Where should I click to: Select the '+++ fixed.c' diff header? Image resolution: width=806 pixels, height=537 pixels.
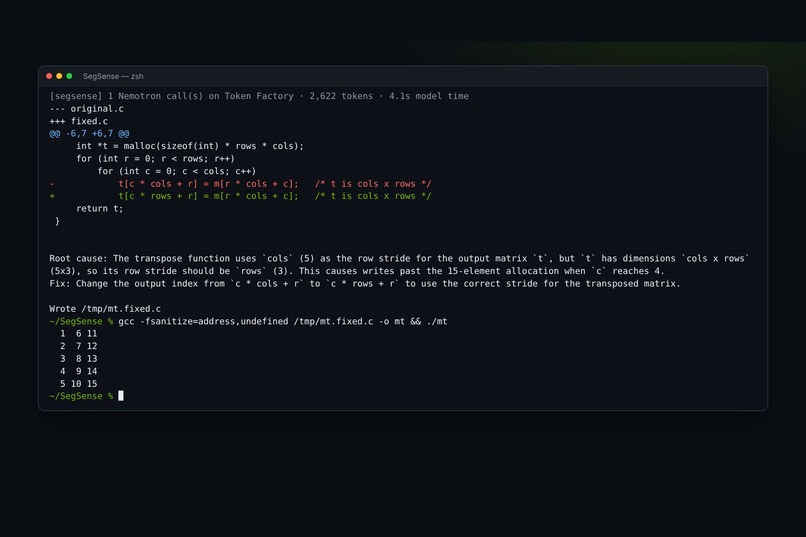[79, 121]
